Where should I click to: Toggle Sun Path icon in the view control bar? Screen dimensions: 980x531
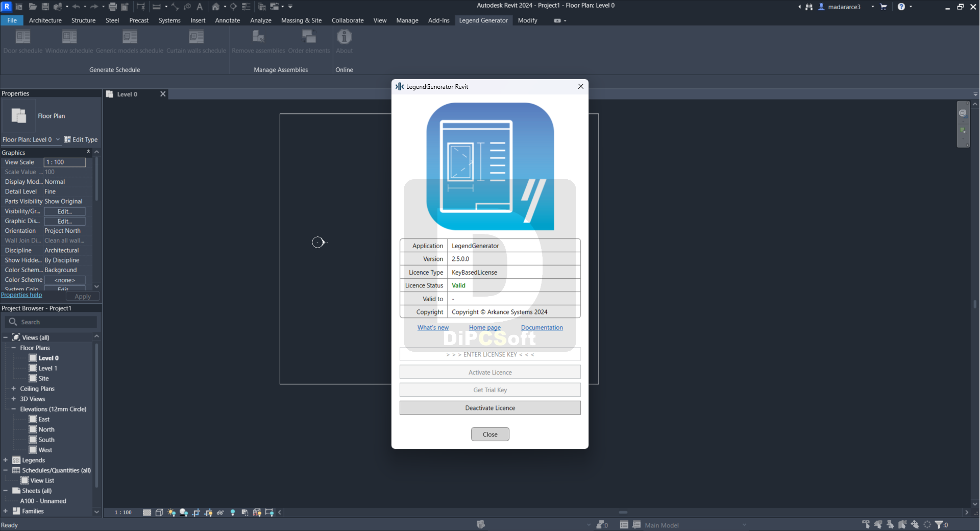(x=171, y=512)
